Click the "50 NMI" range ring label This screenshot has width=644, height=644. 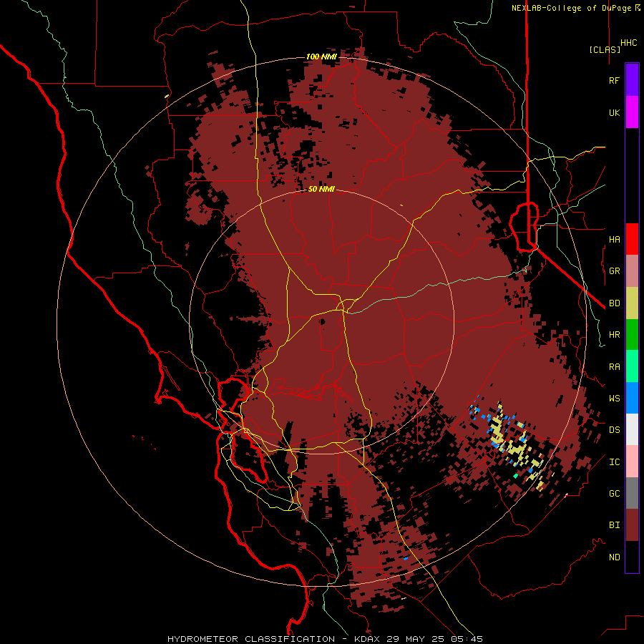321,189
